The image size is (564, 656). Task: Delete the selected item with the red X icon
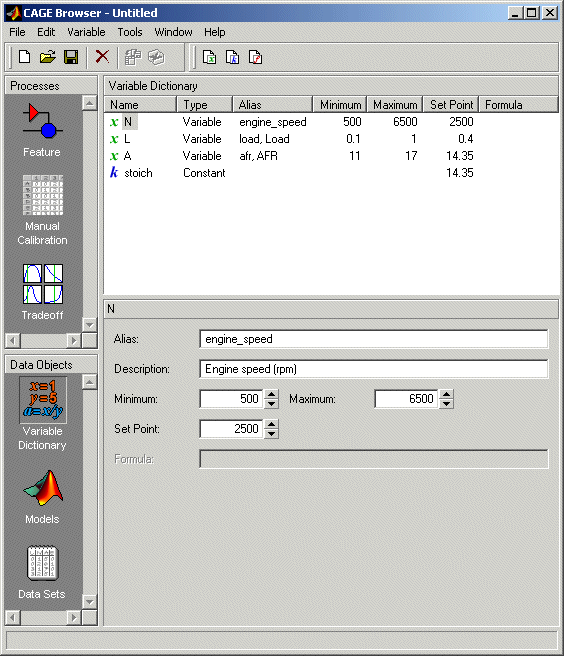pos(102,56)
